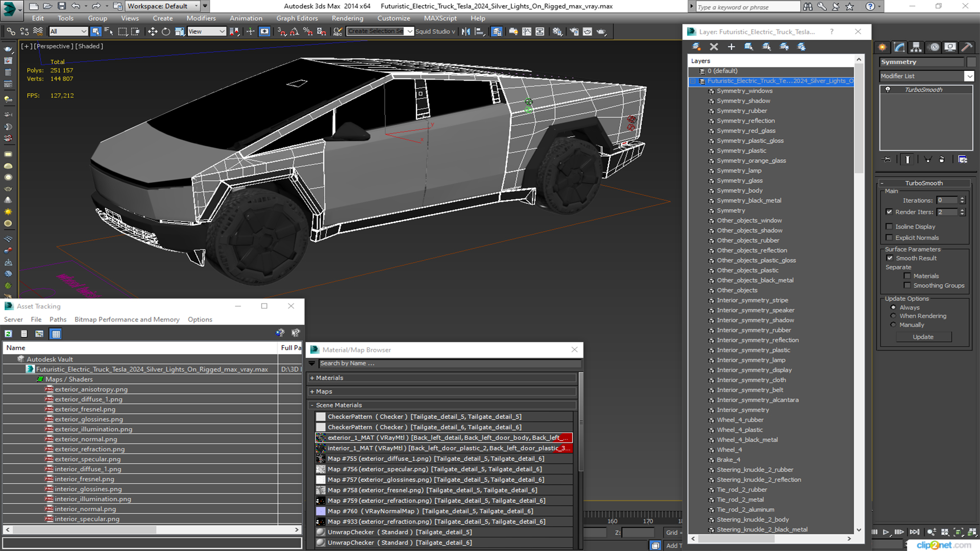Collapse the Futuristic_Electric_Truck layer tree

point(693,81)
